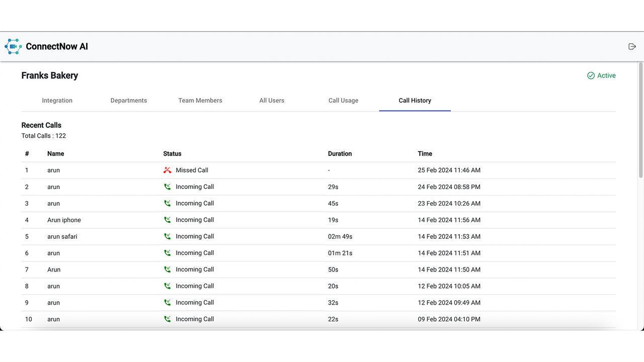Go to the All Users tab
The width and height of the screenshot is (644, 362).
point(272,101)
